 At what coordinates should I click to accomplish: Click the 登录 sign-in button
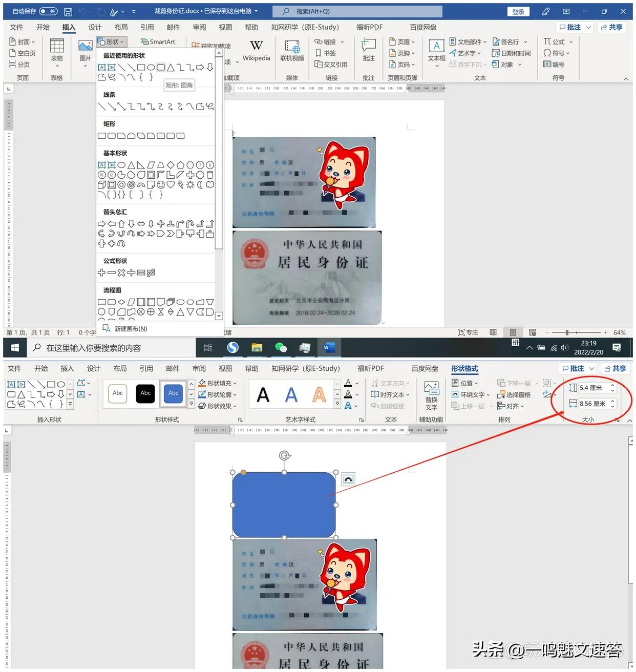(518, 11)
